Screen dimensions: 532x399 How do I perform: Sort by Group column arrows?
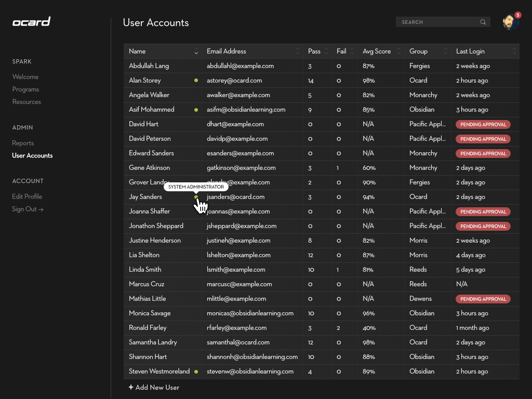point(445,51)
